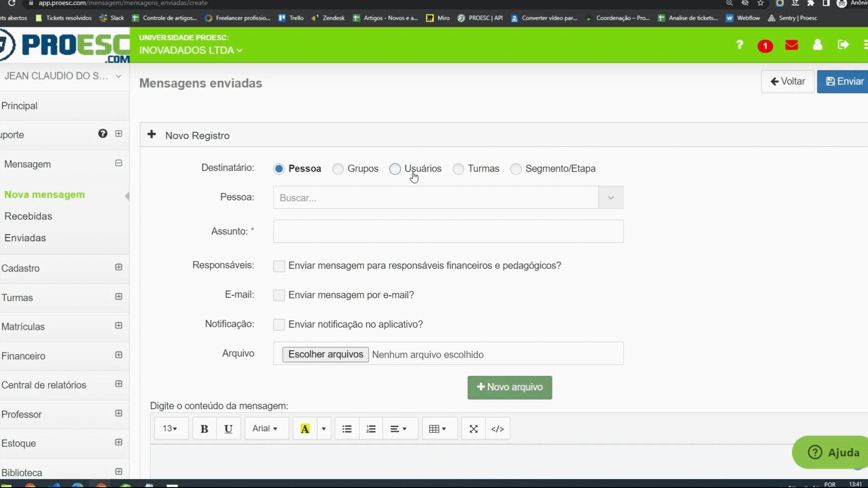Select the Turmas recipient radio button
868x488 pixels.
[x=458, y=168]
